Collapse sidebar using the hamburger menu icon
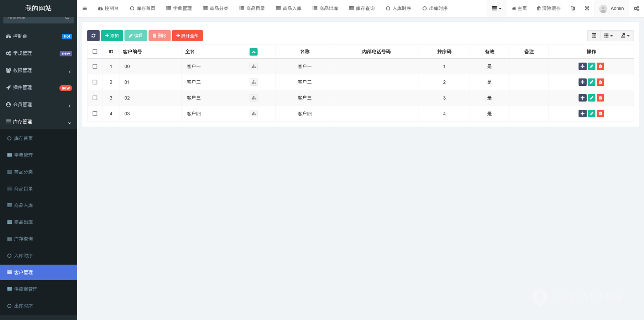The width and height of the screenshot is (644, 320). point(85,9)
